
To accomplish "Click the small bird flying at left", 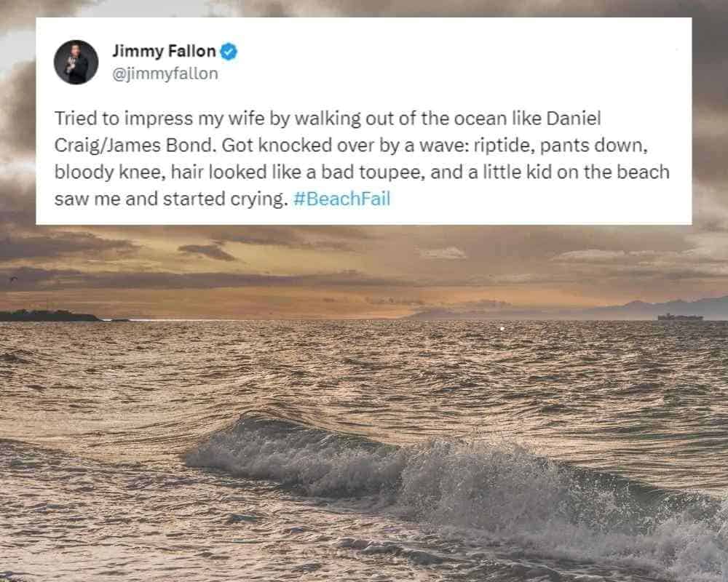I will click(13, 279).
